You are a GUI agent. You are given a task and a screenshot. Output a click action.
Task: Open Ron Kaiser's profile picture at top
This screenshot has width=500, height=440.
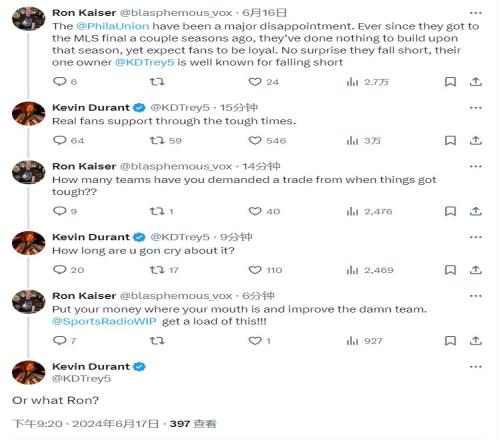point(29,19)
